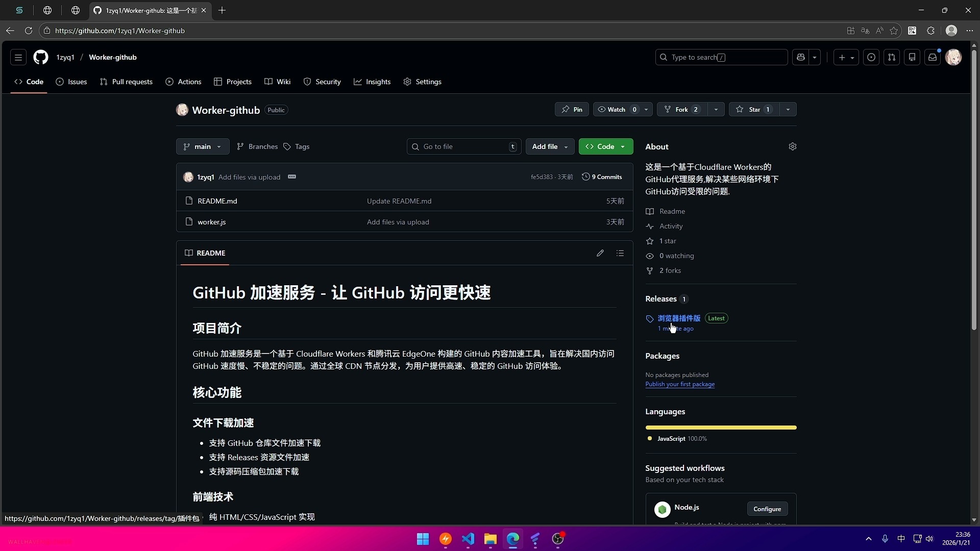Star this repository

coord(754,109)
